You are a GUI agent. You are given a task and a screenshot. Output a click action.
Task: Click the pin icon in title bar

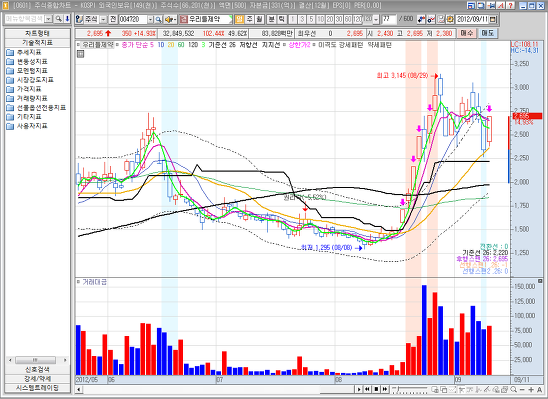(491, 5)
